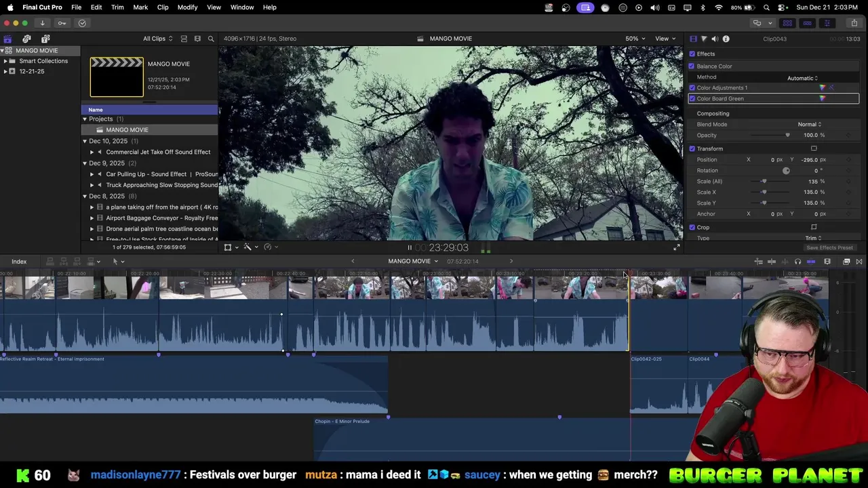Open the viewer View dropdown
This screenshot has width=868, height=488.
coord(665,39)
